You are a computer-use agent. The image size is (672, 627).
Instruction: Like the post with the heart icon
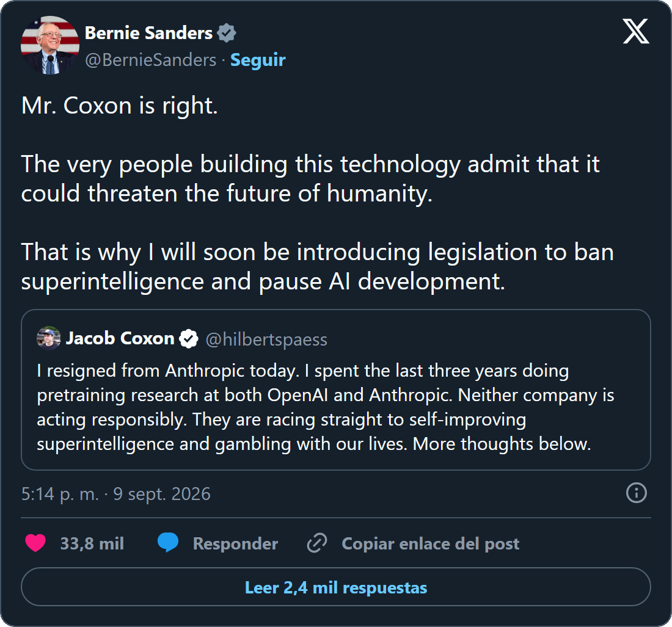tap(35, 543)
